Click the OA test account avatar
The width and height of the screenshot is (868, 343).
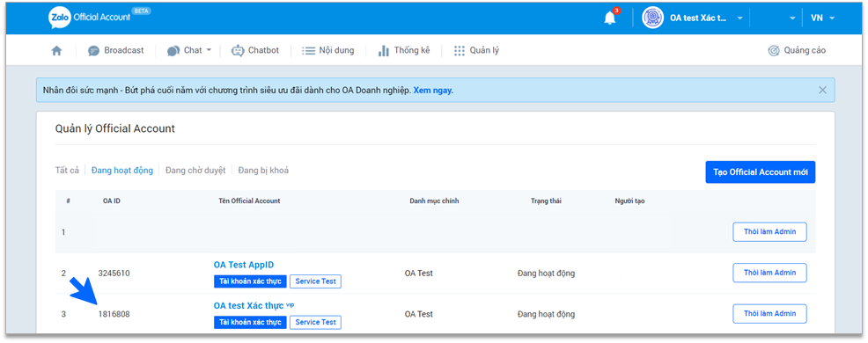pos(652,18)
